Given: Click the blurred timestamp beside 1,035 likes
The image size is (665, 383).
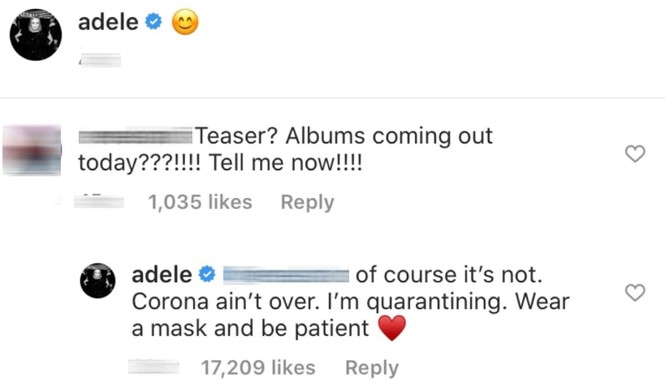Looking at the screenshot, I should [x=99, y=201].
